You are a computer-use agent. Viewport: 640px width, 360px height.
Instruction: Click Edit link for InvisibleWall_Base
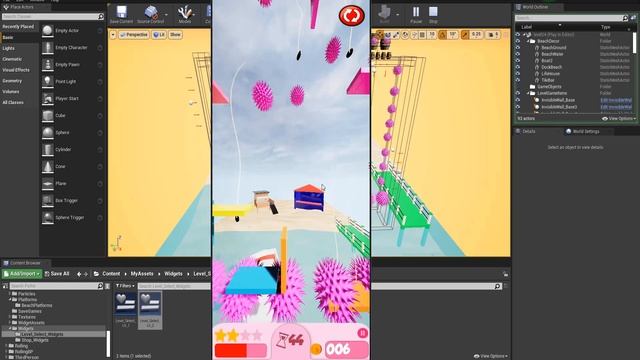click(x=616, y=100)
